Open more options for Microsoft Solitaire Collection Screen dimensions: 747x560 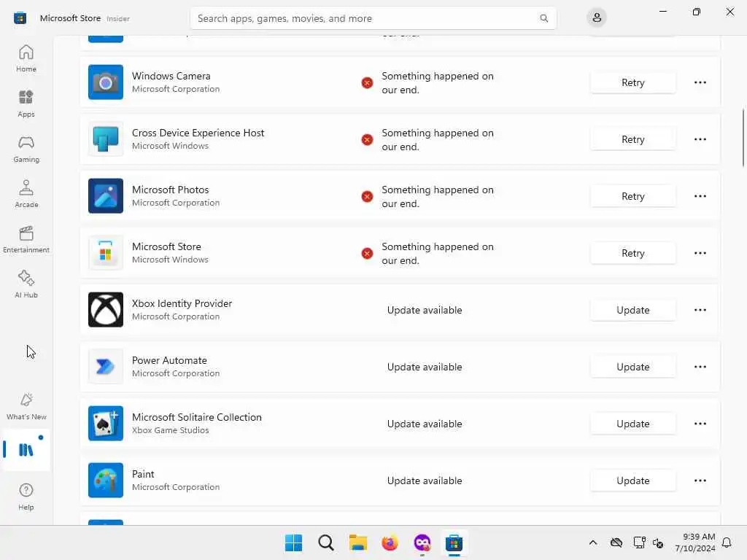(x=700, y=424)
